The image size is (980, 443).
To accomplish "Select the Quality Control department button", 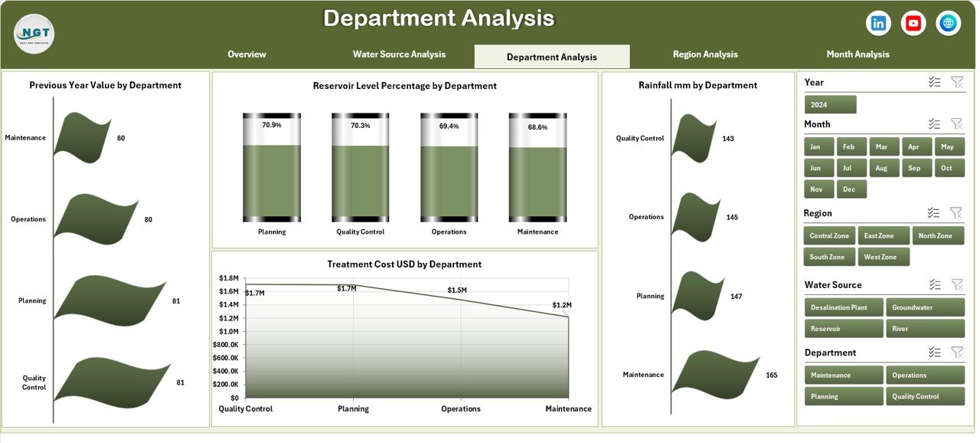I will pos(925,396).
